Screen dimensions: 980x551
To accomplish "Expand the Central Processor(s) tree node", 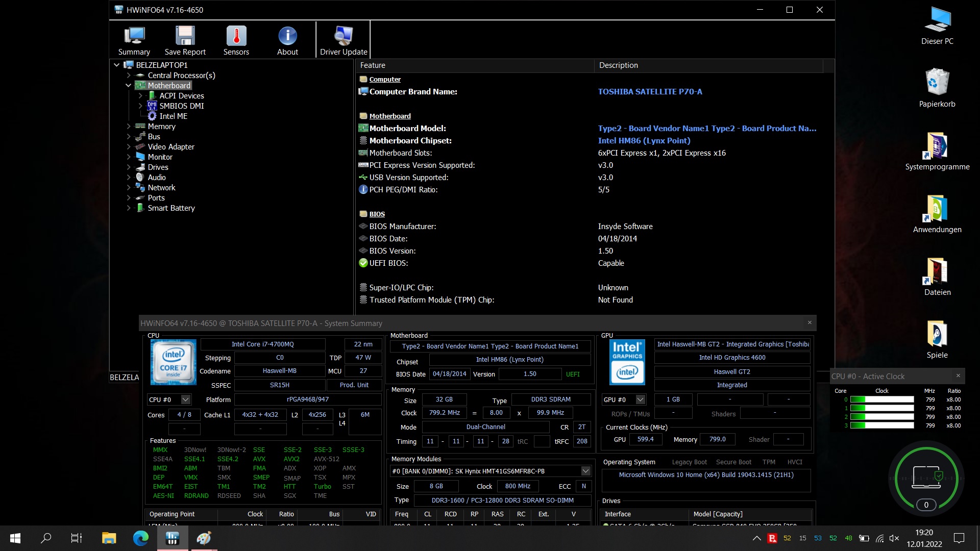I will point(129,76).
